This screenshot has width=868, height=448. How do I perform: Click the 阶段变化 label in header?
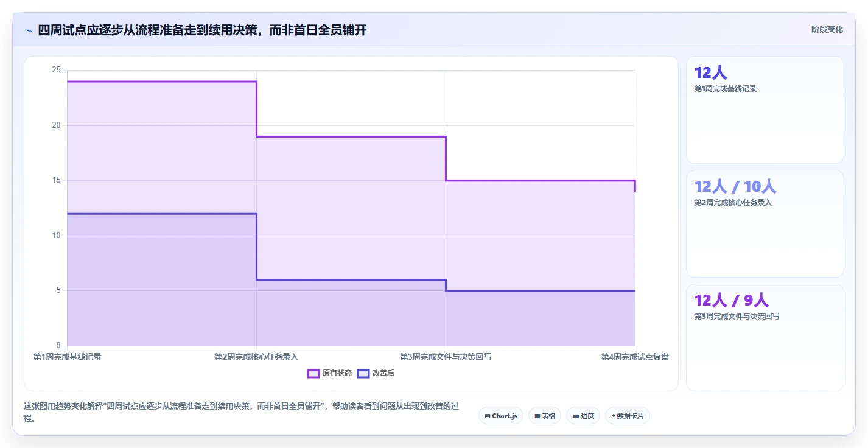coord(827,29)
